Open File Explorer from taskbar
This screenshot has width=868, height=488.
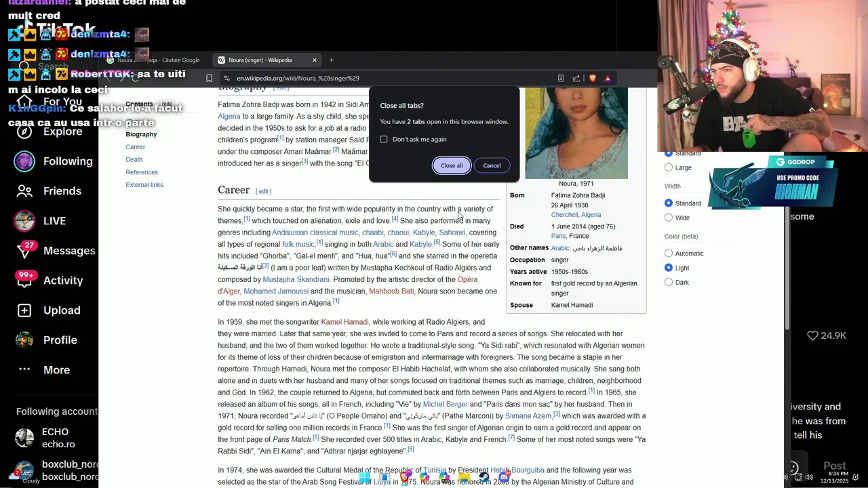(465, 478)
